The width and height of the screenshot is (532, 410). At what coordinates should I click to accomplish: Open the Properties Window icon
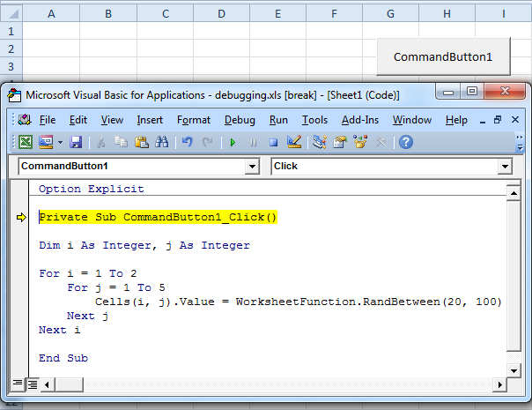coord(340,142)
